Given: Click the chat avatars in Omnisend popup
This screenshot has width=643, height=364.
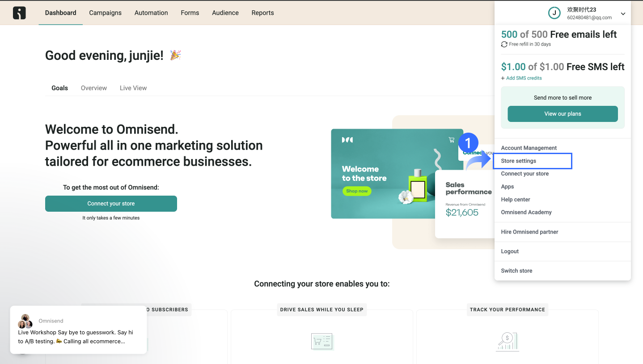Looking at the screenshot, I should pyautogui.click(x=25, y=322).
